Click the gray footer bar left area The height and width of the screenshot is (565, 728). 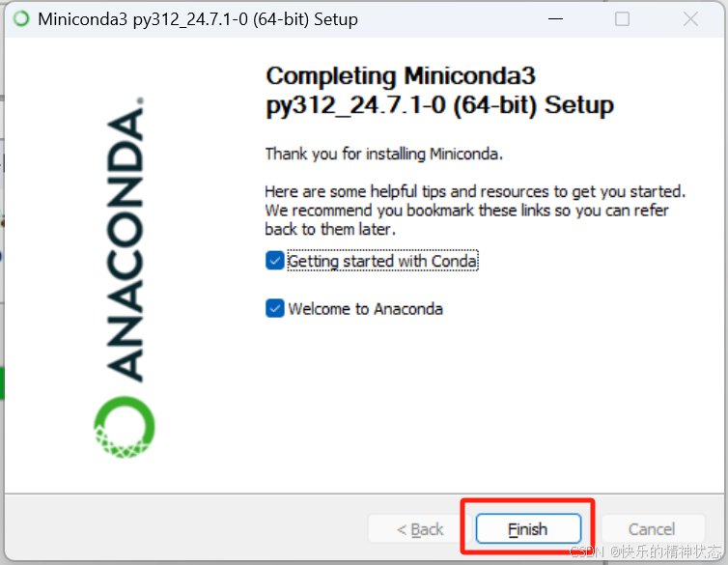coord(185,528)
